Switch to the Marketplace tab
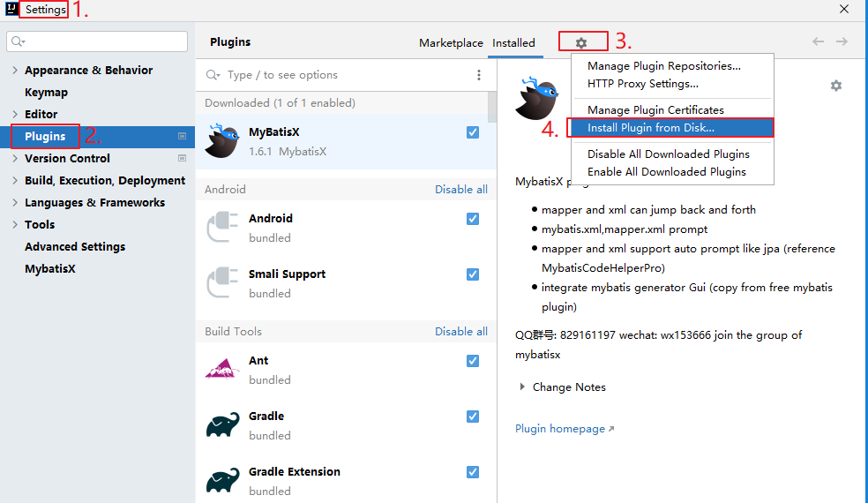The width and height of the screenshot is (868, 503). coord(451,42)
